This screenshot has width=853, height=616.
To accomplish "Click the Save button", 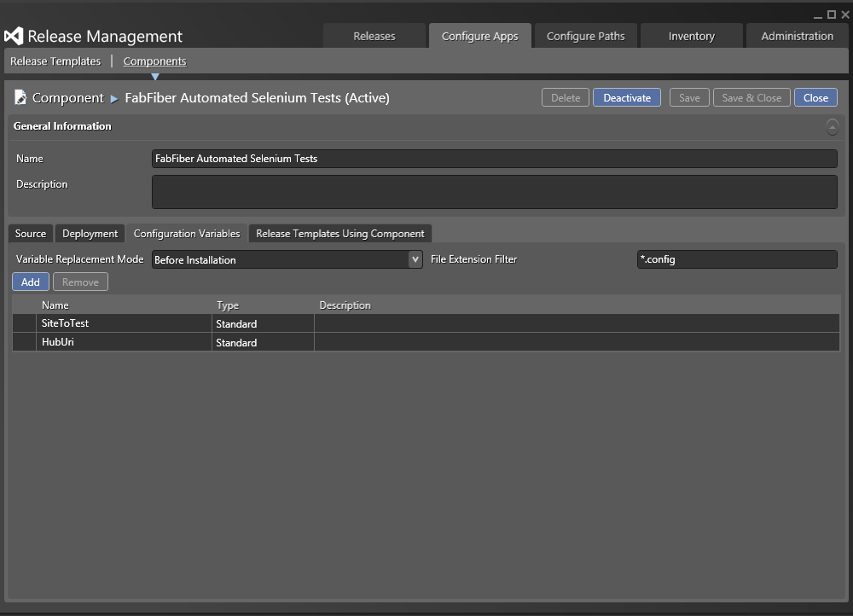I will click(689, 97).
